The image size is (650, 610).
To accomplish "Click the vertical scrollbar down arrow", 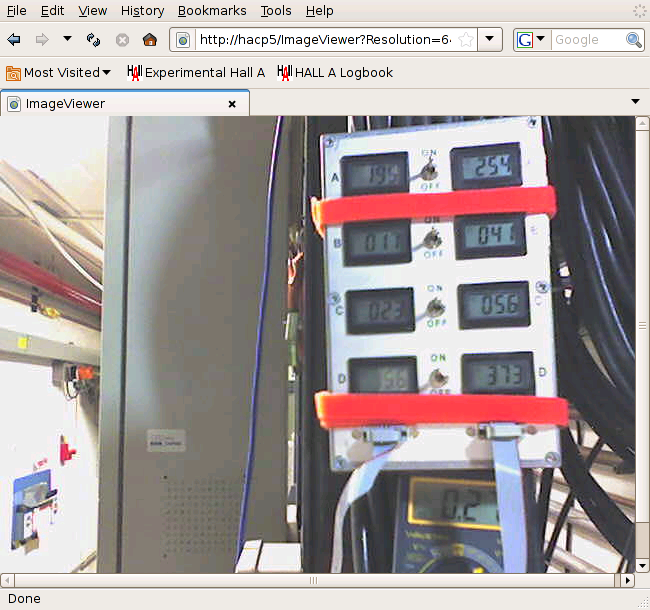I will tap(642, 565).
